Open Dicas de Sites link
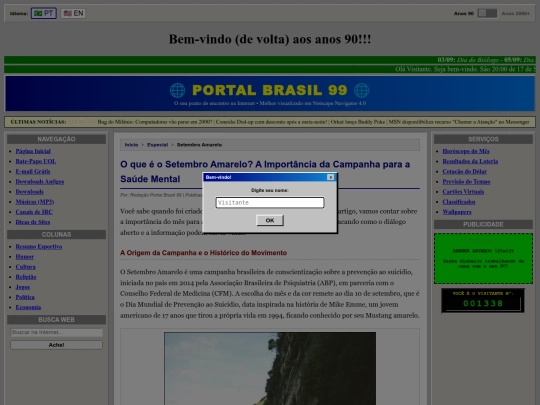The height and width of the screenshot is (405, 540). (33, 222)
